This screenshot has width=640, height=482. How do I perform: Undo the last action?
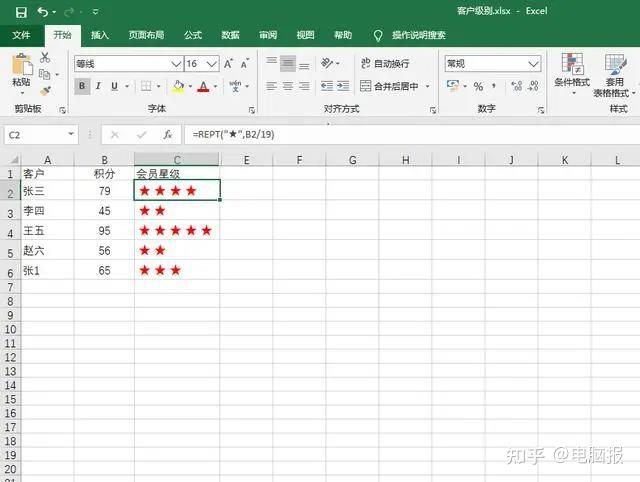point(43,12)
